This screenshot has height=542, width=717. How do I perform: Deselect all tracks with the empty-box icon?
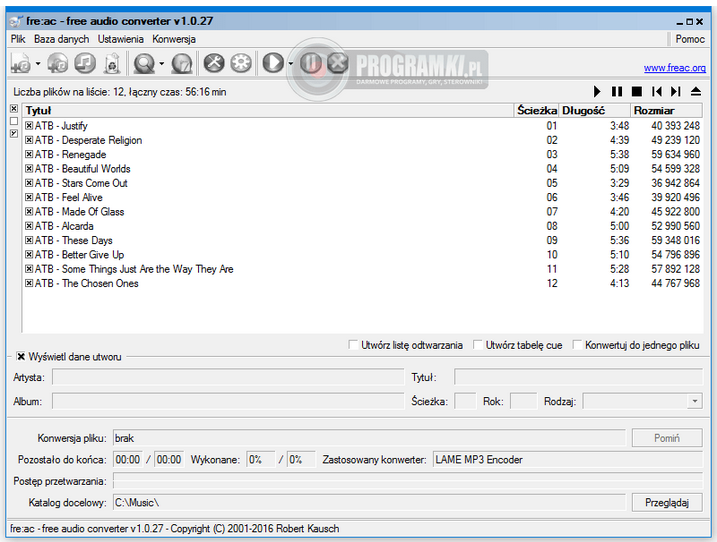point(14,121)
